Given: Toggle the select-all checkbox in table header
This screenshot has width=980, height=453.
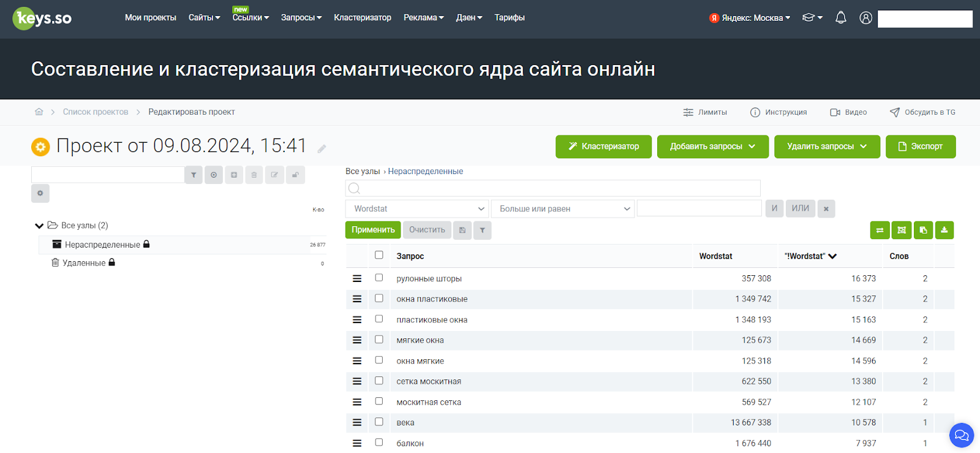Looking at the screenshot, I should point(379,255).
